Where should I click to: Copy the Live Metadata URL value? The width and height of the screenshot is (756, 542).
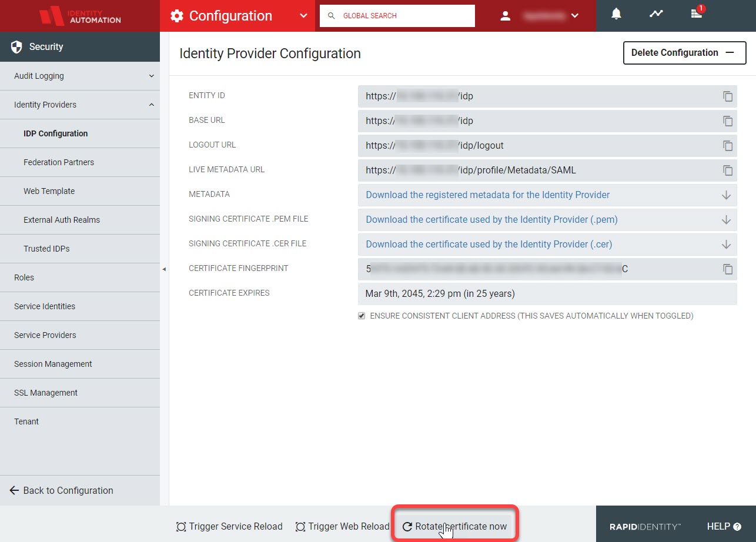[728, 170]
